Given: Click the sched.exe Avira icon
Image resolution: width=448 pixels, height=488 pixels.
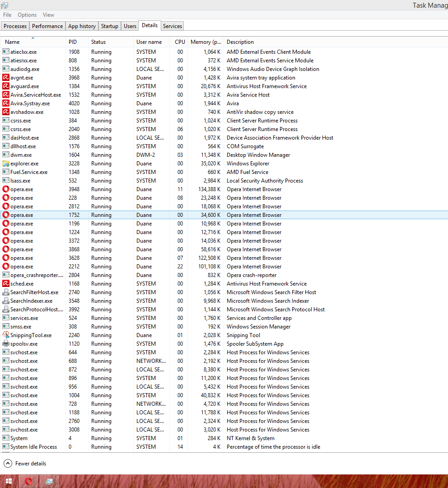Looking at the screenshot, I should [x=5, y=283].
